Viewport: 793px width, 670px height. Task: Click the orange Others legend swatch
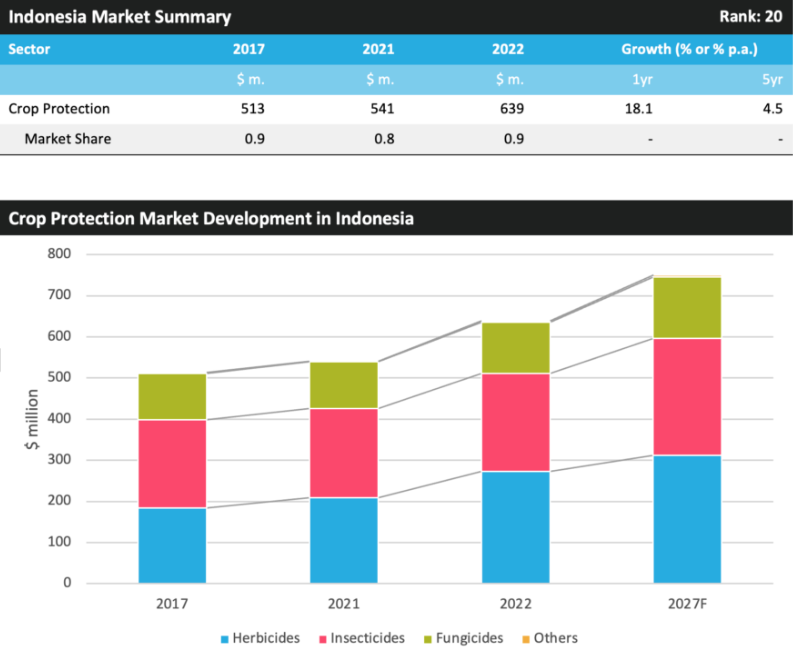(x=525, y=638)
